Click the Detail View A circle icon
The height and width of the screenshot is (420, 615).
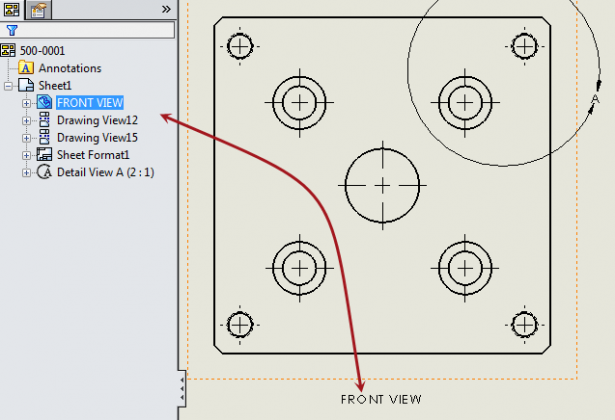pyautogui.click(x=44, y=172)
